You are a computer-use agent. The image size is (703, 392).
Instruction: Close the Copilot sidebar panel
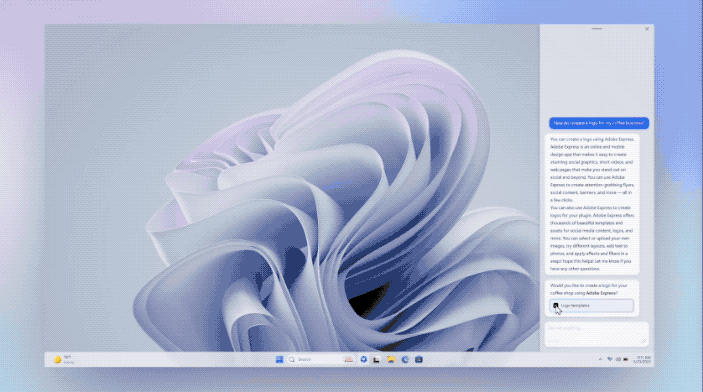click(x=647, y=29)
